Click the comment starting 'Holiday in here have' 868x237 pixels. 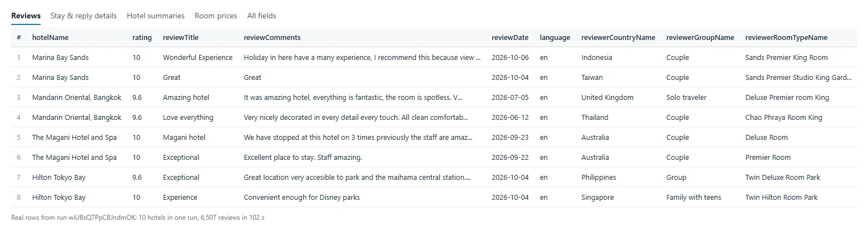pyautogui.click(x=363, y=58)
